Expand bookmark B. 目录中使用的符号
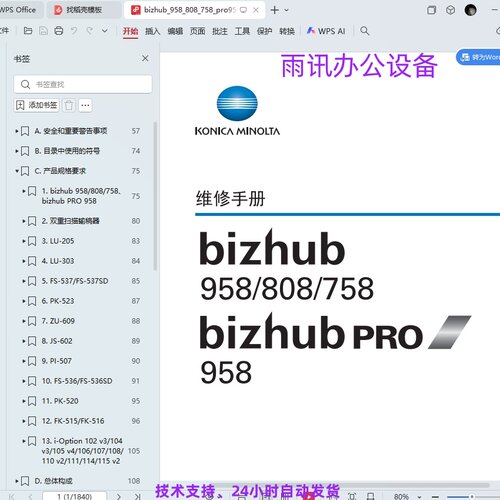This screenshot has width=500, height=500. [x=17, y=151]
